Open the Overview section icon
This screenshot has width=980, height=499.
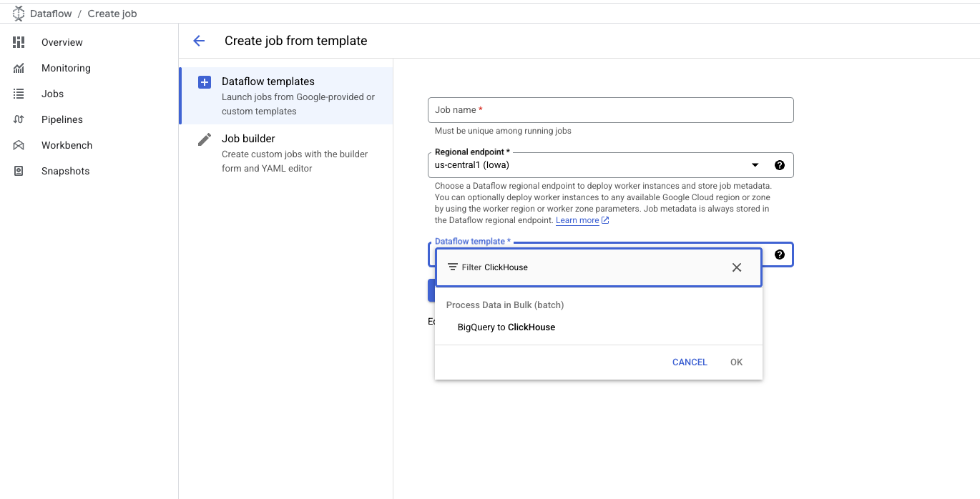pos(19,42)
